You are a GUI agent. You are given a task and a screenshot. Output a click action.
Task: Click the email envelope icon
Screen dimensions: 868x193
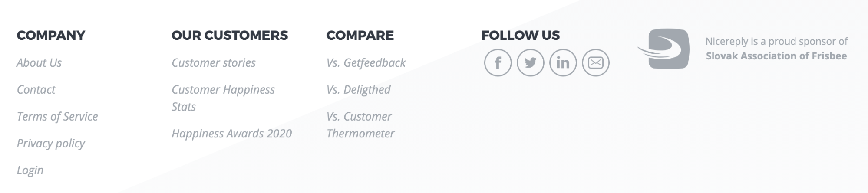pyautogui.click(x=595, y=63)
